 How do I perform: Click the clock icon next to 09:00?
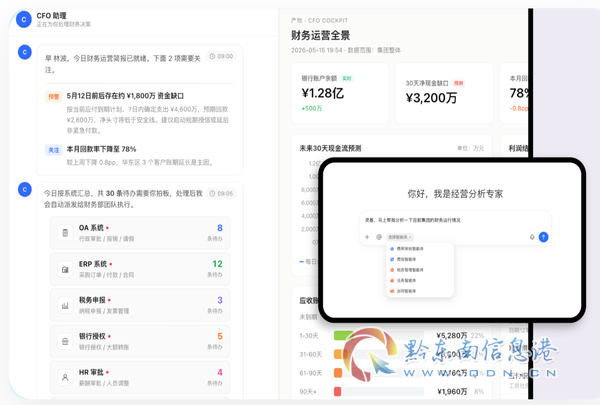click(x=212, y=56)
